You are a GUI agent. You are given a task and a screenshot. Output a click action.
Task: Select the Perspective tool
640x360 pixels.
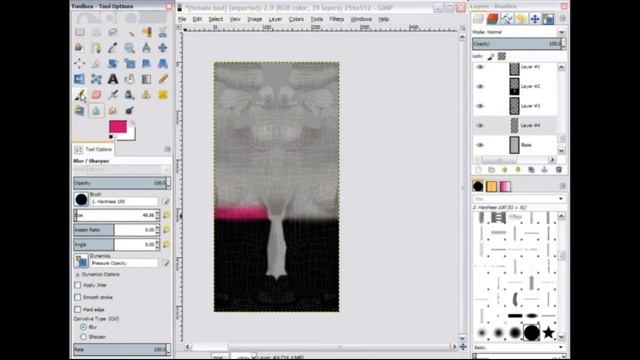coord(163,63)
